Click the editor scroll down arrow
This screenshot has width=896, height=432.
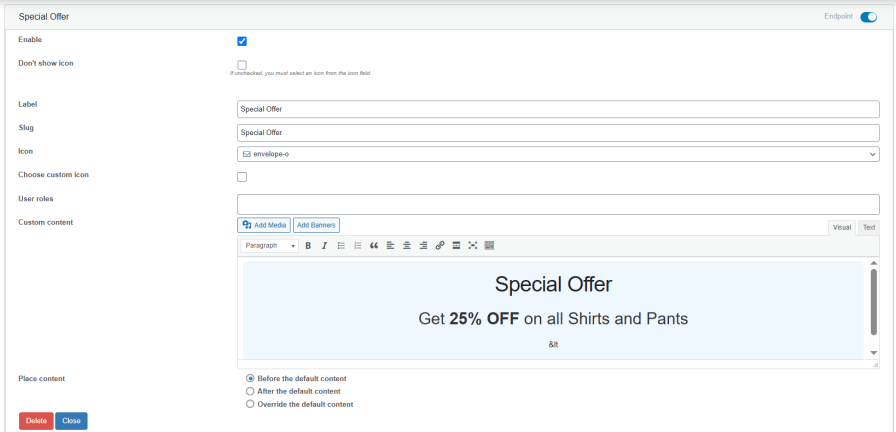(873, 353)
